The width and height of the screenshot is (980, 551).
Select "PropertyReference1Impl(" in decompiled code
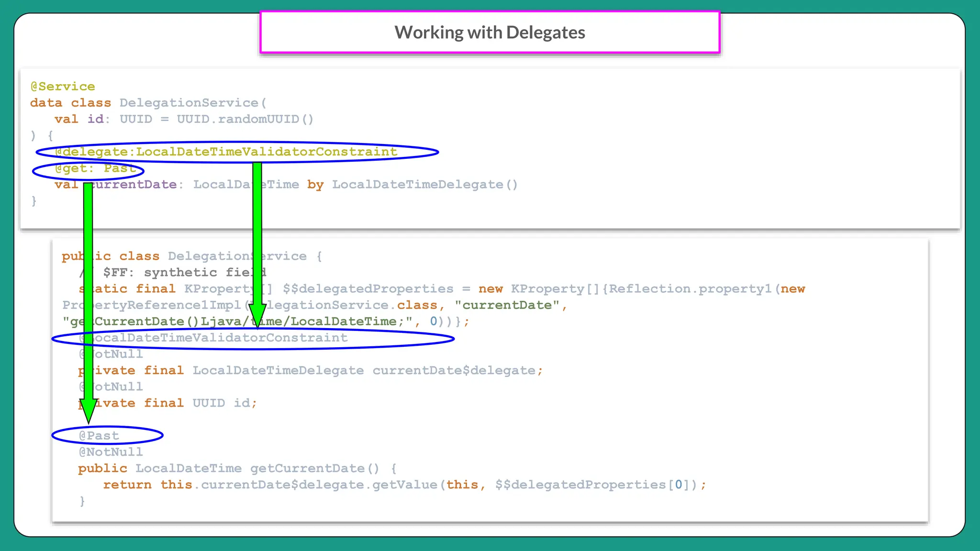coord(156,305)
